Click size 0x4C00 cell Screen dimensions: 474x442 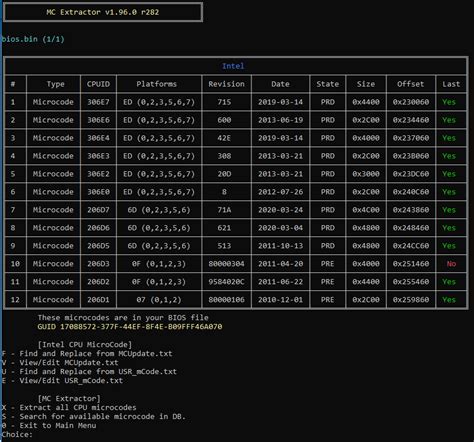click(x=366, y=210)
